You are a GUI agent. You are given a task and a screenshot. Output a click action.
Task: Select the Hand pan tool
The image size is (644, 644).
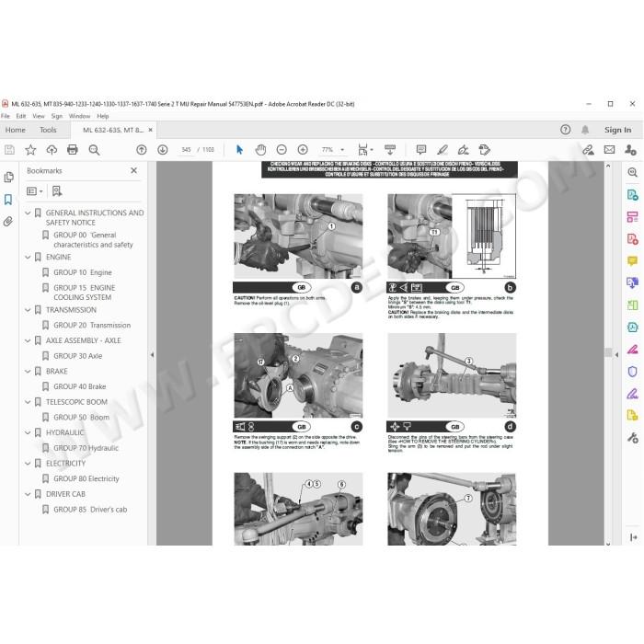click(x=260, y=150)
